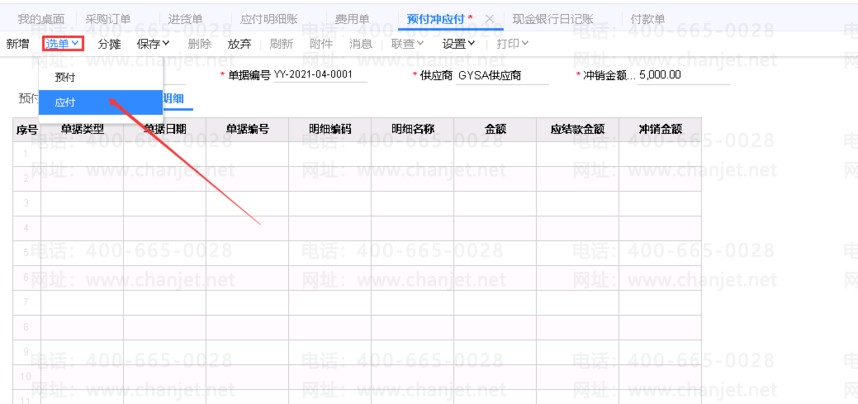Click the 明细名称 column header

coord(413,130)
